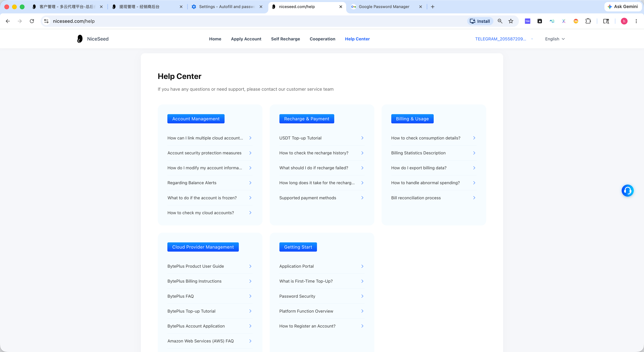
Task: Select Help Center nav item
Action: (x=357, y=39)
